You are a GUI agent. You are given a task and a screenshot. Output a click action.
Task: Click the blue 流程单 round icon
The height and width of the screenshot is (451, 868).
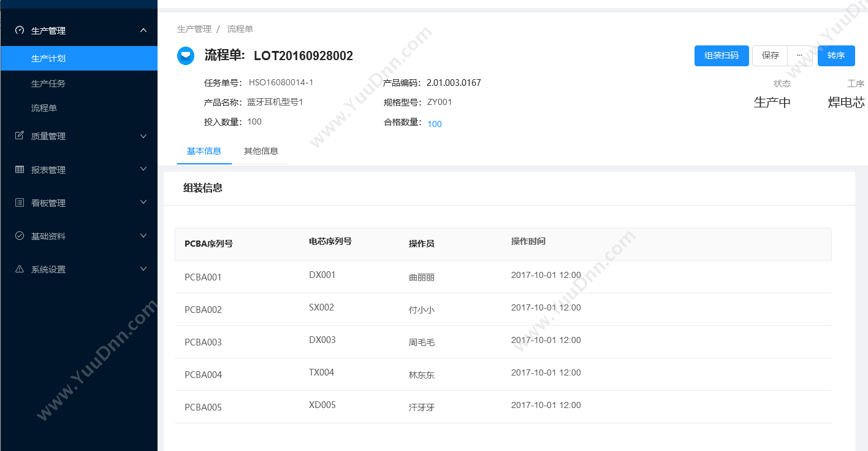click(x=186, y=56)
